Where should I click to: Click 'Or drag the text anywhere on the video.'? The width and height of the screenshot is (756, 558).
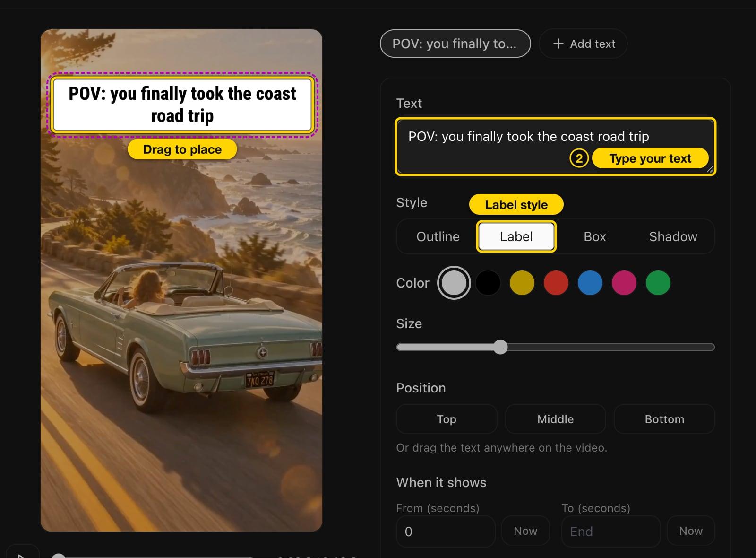[501, 447]
